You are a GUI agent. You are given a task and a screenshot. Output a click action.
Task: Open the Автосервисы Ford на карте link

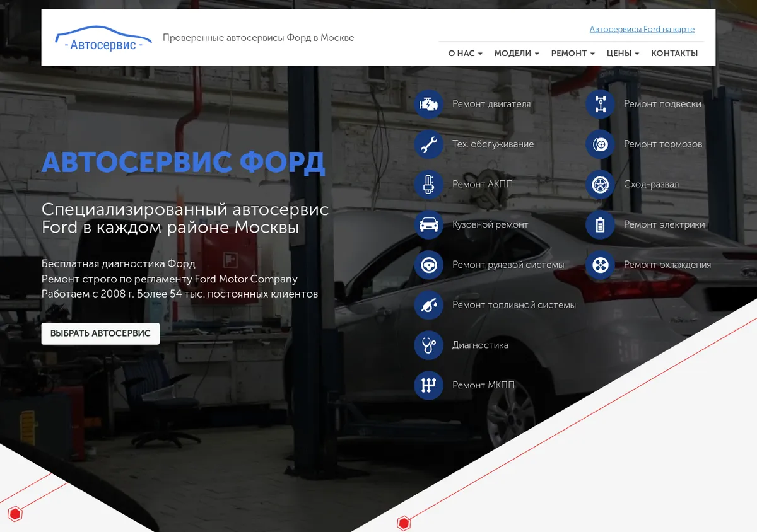pyautogui.click(x=642, y=30)
